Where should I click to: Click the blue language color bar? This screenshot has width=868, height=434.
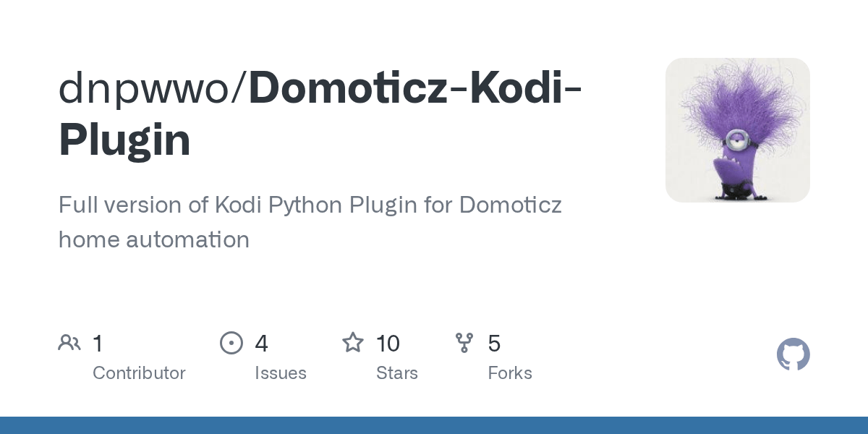click(x=434, y=425)
